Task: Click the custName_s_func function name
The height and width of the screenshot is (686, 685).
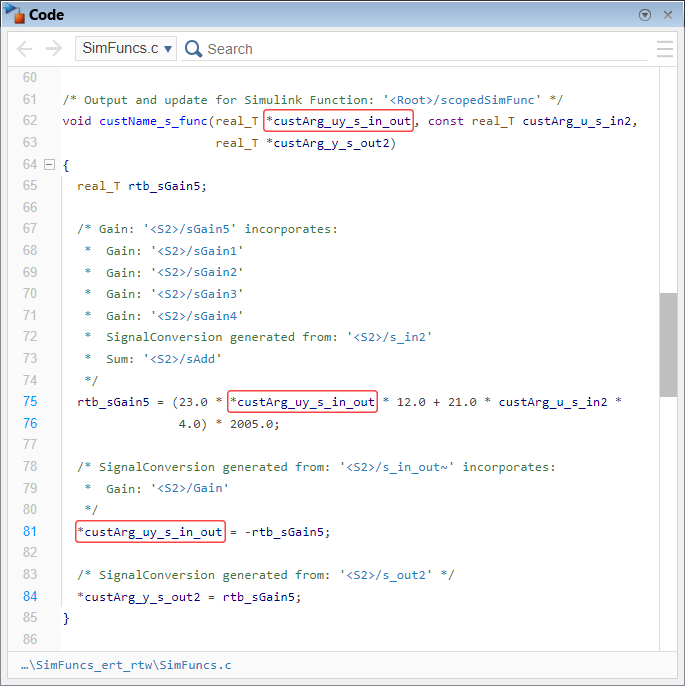Action: (x=153, y=121)
